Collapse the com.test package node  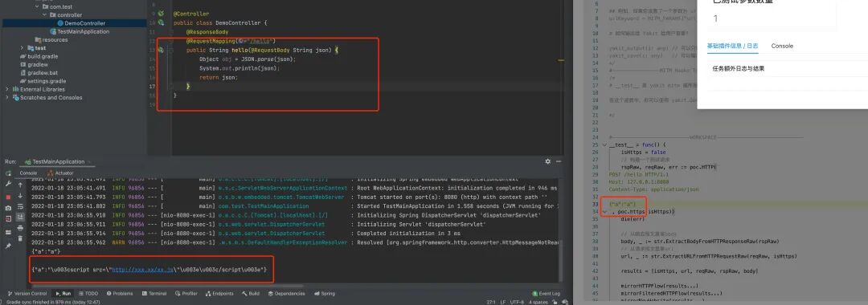point(37,6)
